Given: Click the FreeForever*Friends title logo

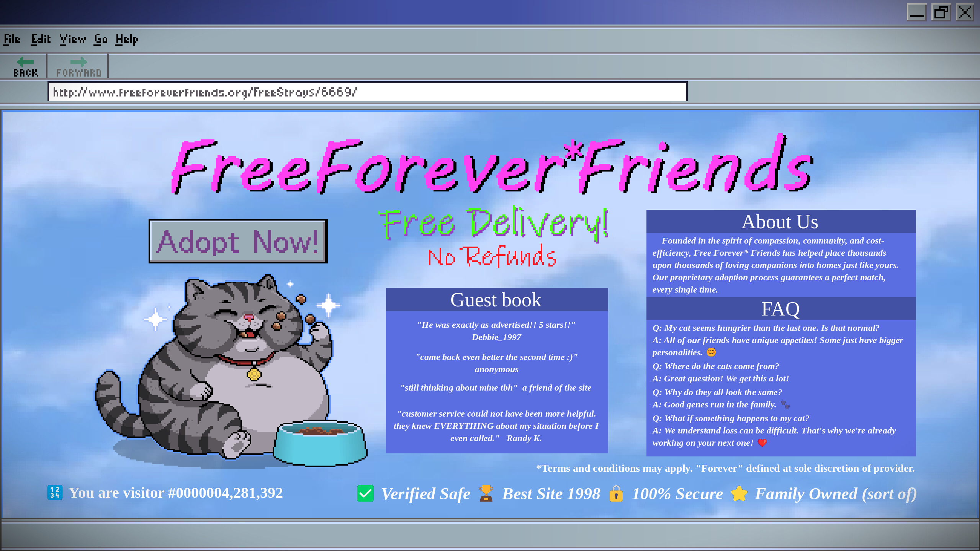Looking at the screenshot, I should (x=492, y=165).
